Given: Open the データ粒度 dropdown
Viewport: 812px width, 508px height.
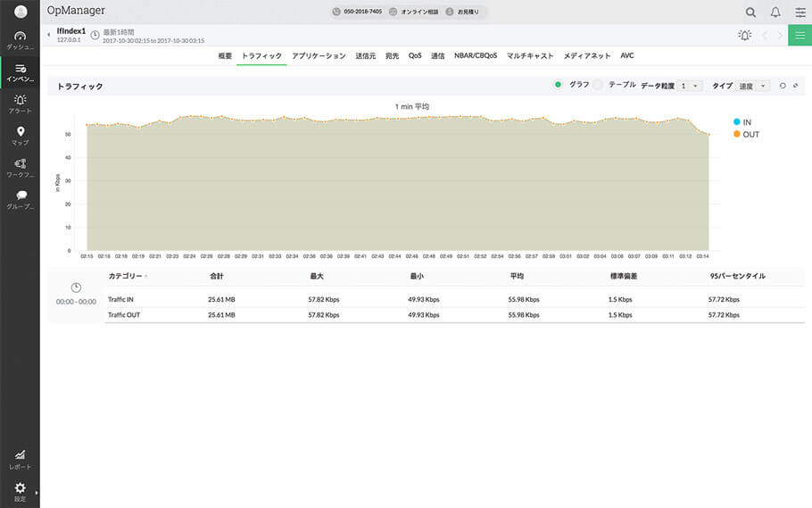Looking at the screenshot, I should (x=690, y=86).
